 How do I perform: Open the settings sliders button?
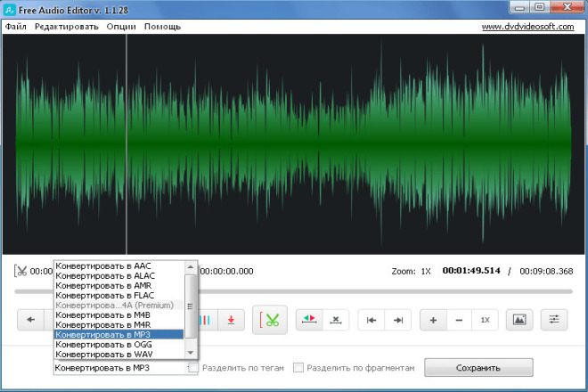point(554,320)
